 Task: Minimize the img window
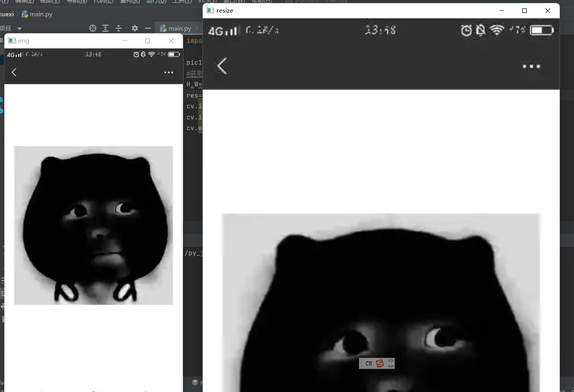[x=125, y=41]
